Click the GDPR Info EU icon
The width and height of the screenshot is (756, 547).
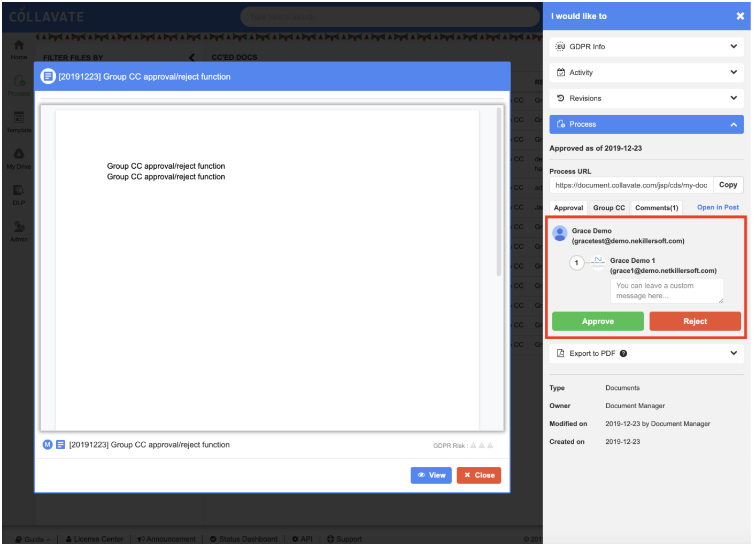(x=560, y=46)
